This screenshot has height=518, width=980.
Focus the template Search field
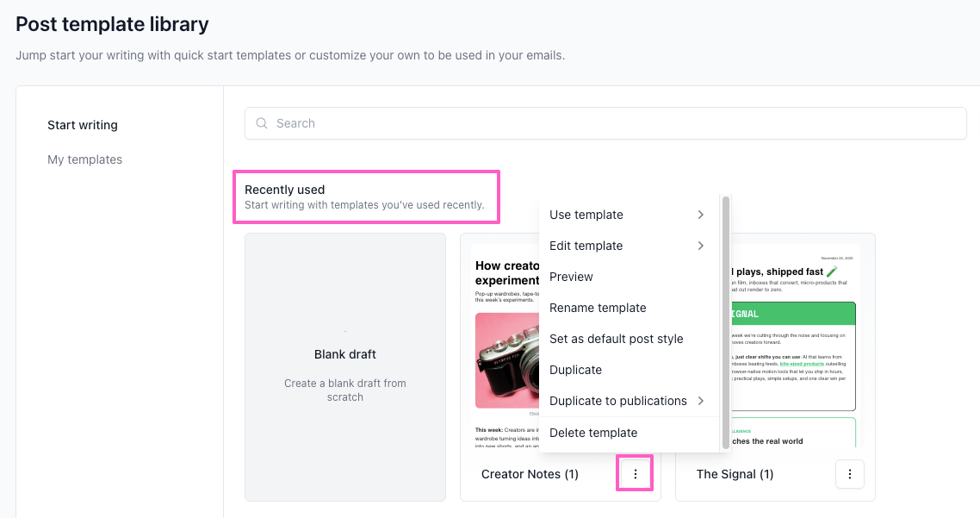click(611, 123)
